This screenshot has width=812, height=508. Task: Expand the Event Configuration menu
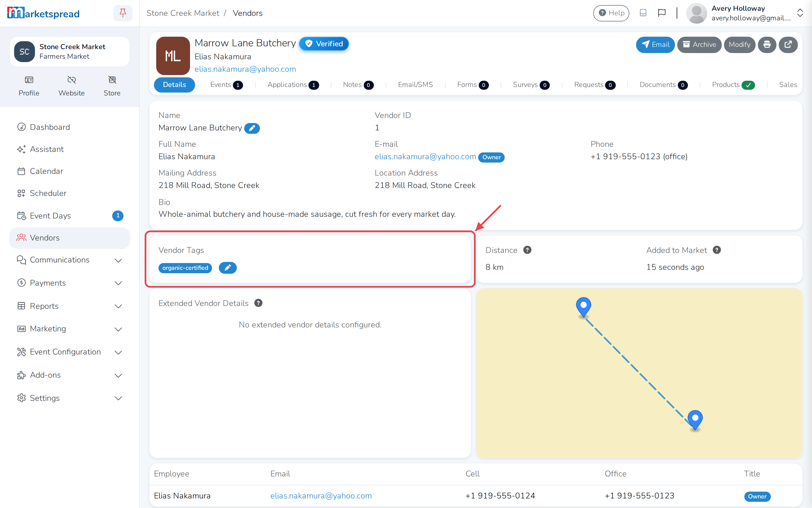(x=69, y=352)
